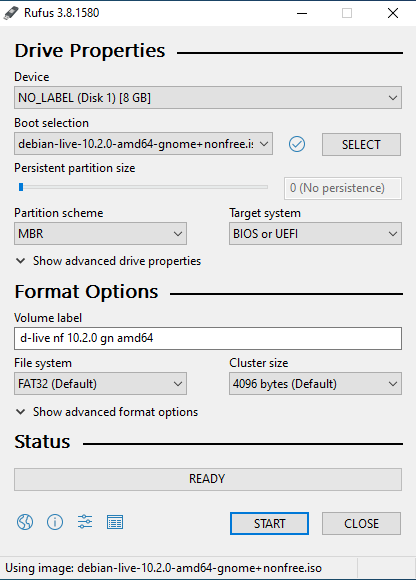Click the Persistent partition size slider handle
The image size is (416, 580).
pos(21,187)
